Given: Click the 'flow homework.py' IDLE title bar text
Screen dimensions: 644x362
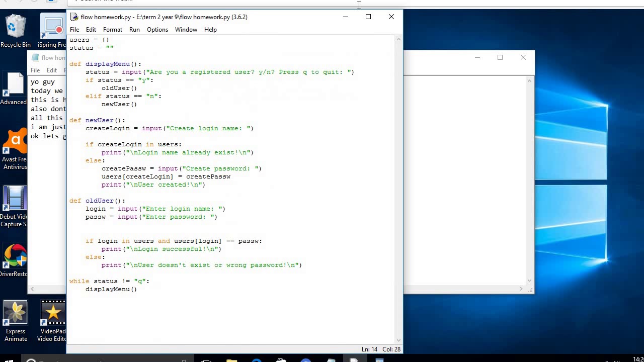Looking at the screenshot, I should point(164,17).
